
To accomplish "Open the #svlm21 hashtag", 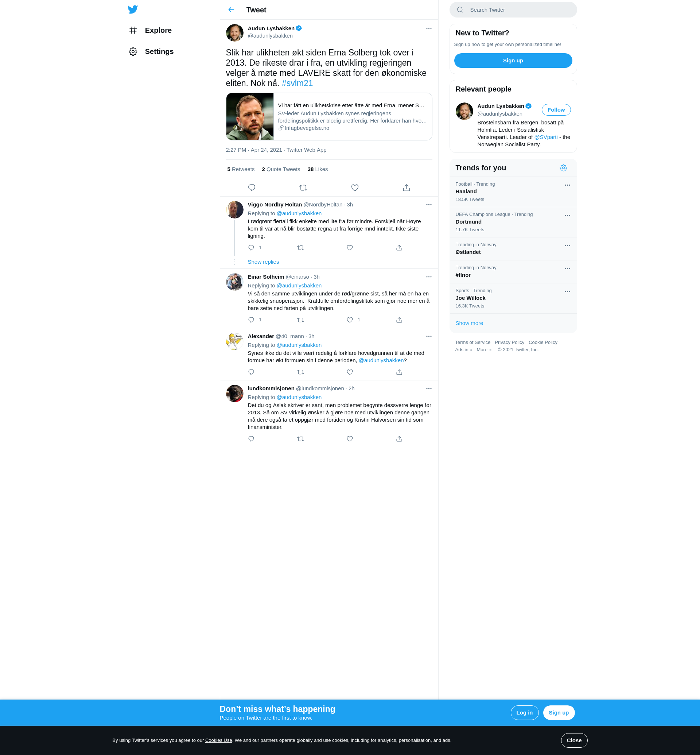I will tap(297, 84).
